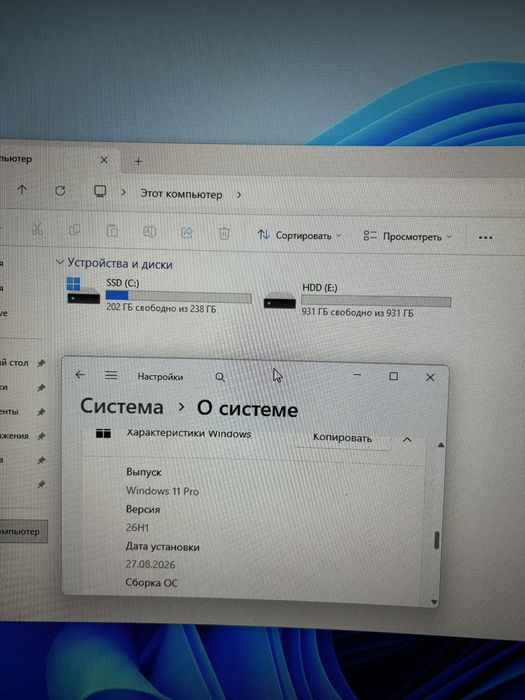Minimize the Settings window

pyautogui.click(x=357, y=375)
